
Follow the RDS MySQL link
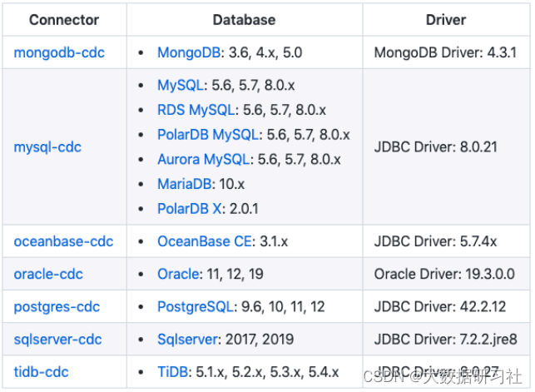pyautogui.click(x=196, y=110)
